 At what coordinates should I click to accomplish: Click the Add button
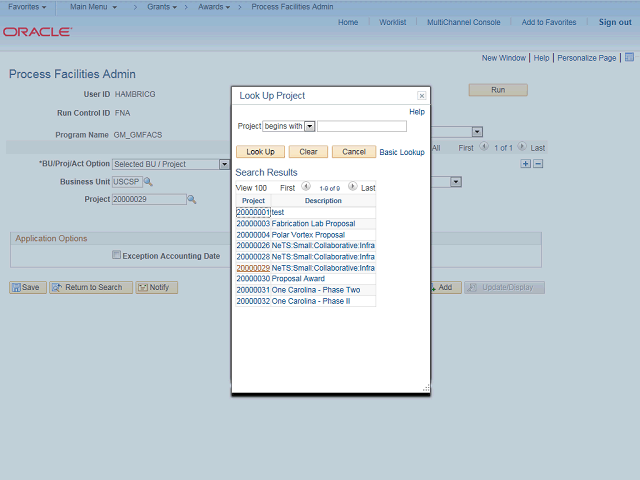445,287
